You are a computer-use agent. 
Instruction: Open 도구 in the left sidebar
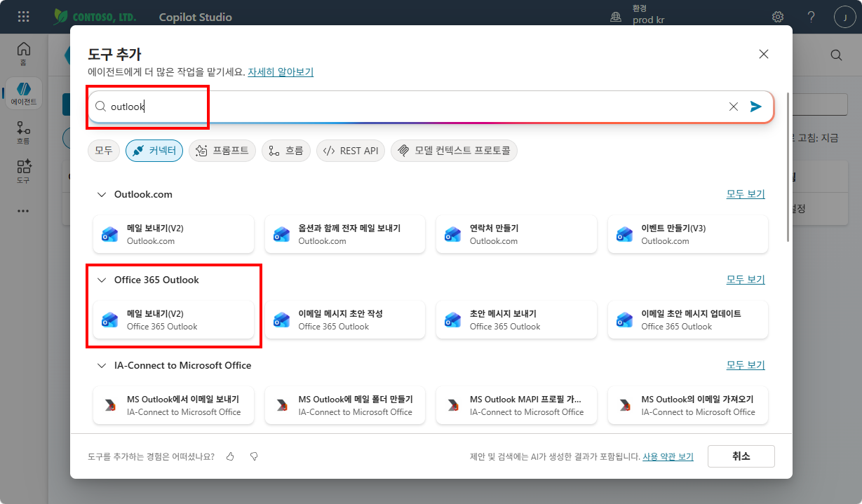coord(24,172)
